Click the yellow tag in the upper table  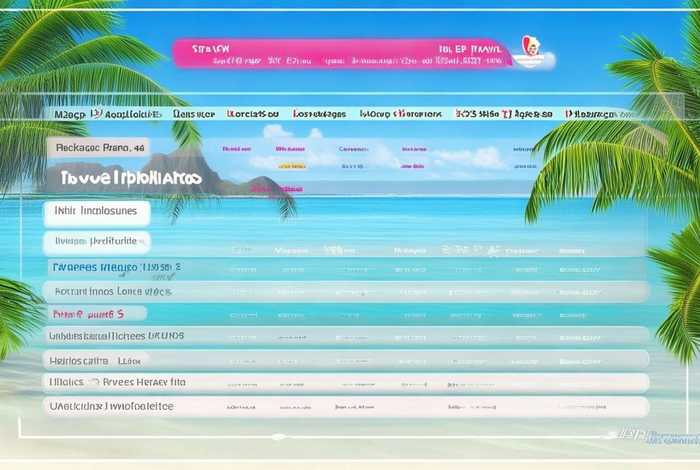pos(292,166)
